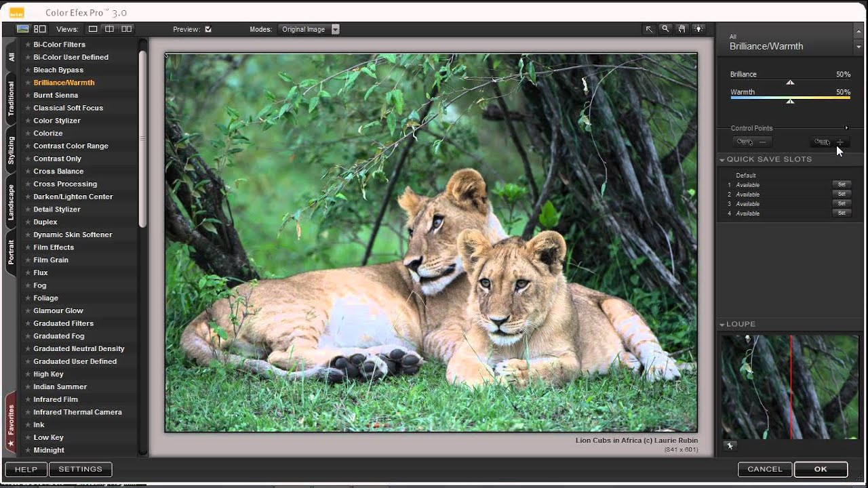
Task: Select the Graduated Neutral Density filter
Action: [x=79, y=349]
